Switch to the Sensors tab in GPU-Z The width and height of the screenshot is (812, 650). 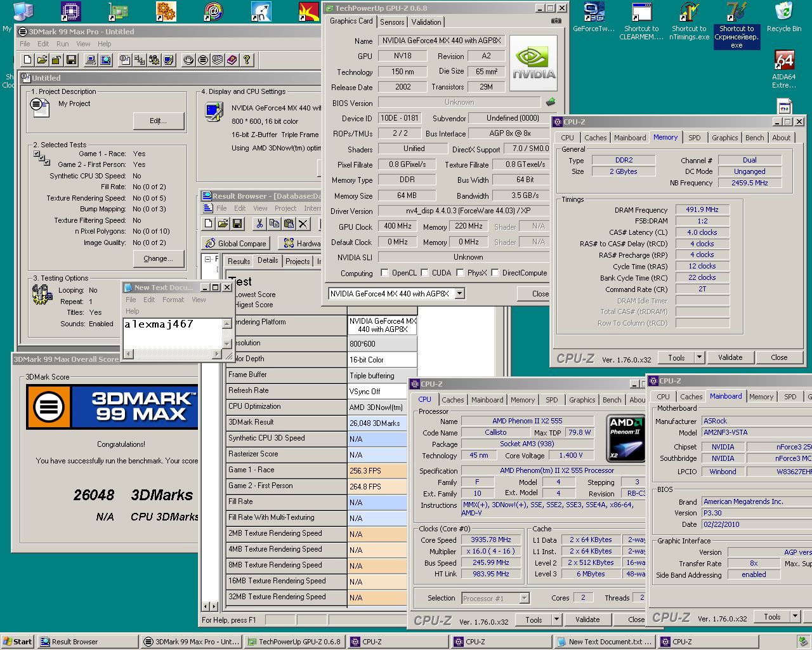coord(392,22)
